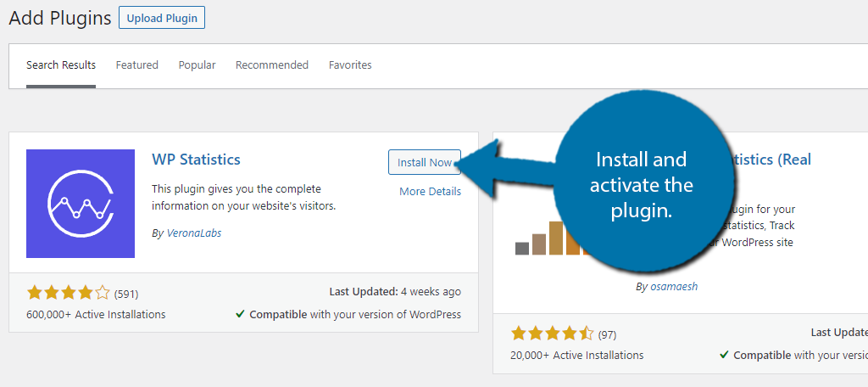
Task: Click the 4.5 star rating with 97 reviews
Action: click(552, 334)
